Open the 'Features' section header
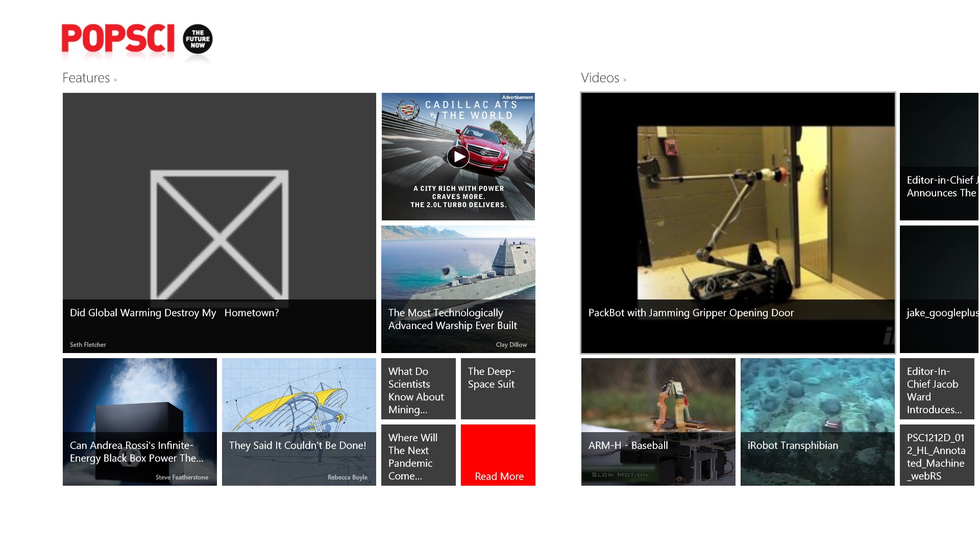The width and height of the screenshot is (980, 551). click(86, 78)
